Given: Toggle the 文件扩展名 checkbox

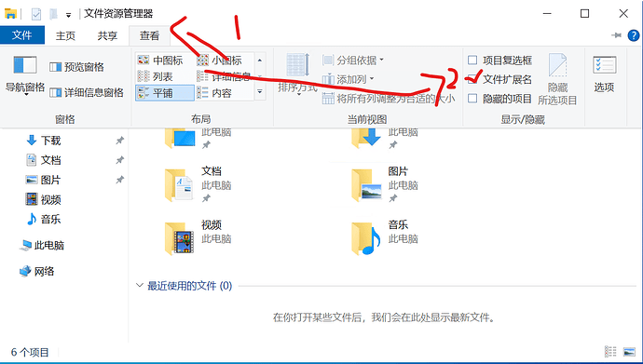Looking at the screenshot, I should 472,79.
